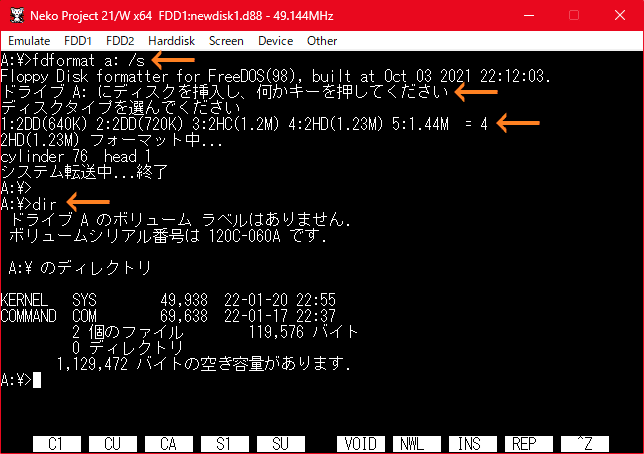This screenshot has height=454, width=644.
Task: Click the blinking cursor at the prompt
Action: pyautogui.click(x=37, y=380)
